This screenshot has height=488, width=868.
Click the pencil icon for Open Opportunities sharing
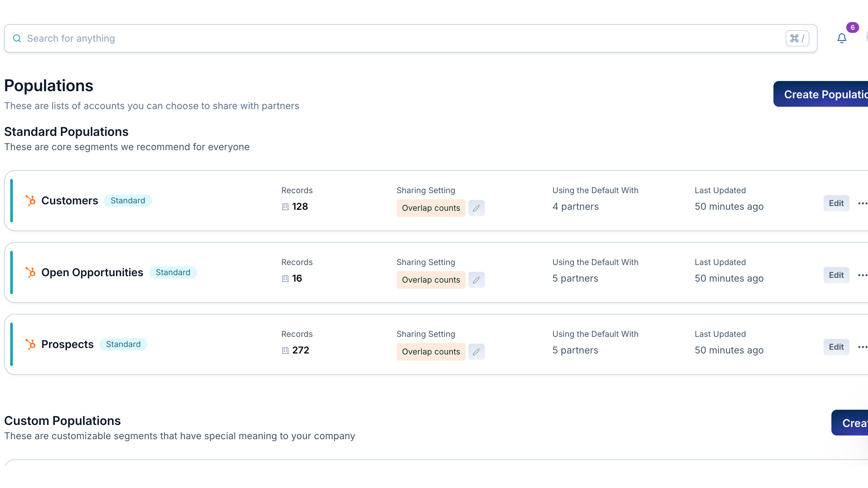coord(476,280)
